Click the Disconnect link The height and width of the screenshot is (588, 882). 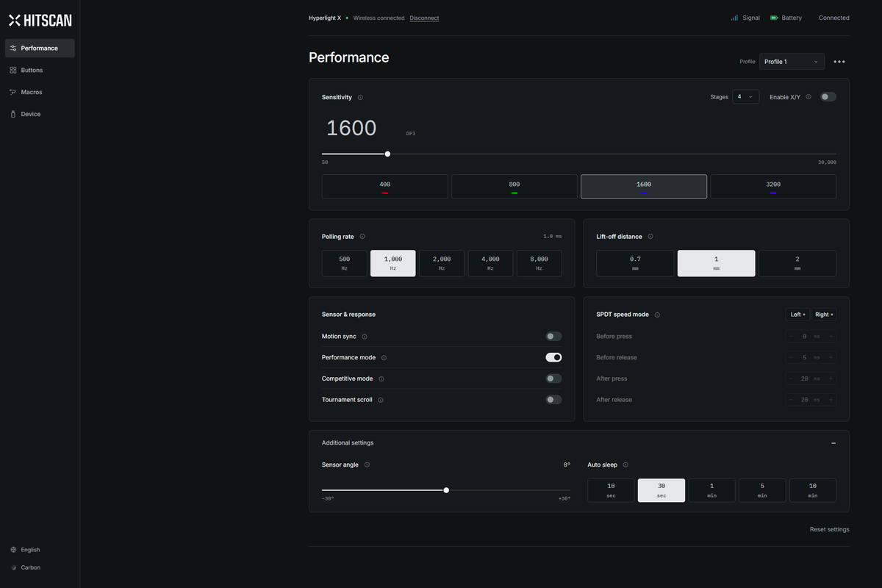[x=424, y=18]
